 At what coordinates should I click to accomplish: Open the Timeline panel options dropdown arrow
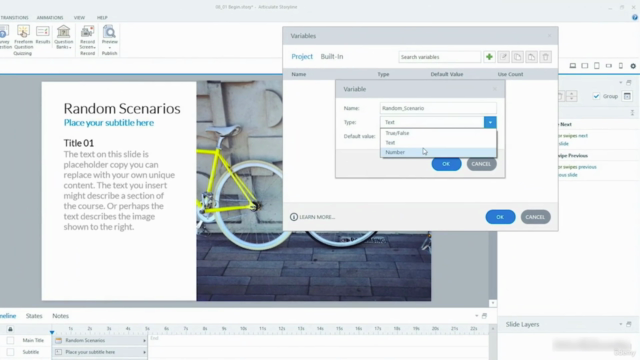(476, 316)
